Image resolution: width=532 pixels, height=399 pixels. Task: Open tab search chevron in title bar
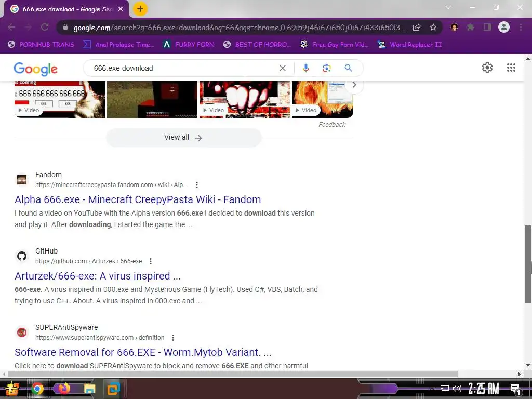point(448,7)
